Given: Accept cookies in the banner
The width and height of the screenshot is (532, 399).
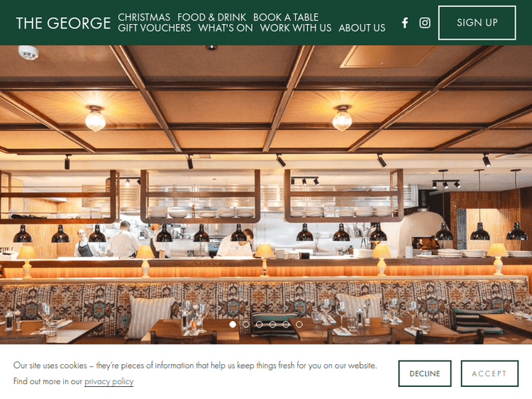Looking at the screenshot, I should [489, 373].
